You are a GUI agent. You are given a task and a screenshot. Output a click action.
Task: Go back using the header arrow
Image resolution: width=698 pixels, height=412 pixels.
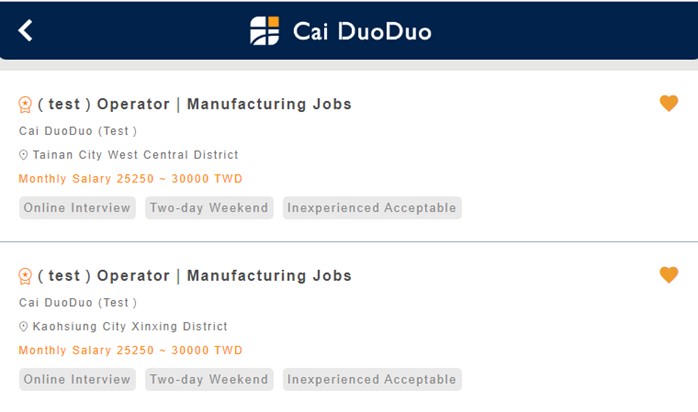pyautogui.click(x=26, y=30)
